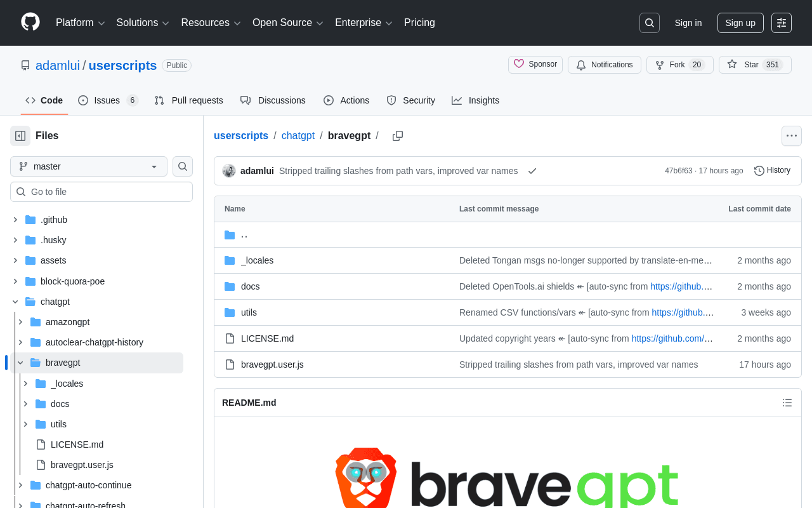
Task: Search files with the sidebar magnifier button
Action: [x=183, y=166]
